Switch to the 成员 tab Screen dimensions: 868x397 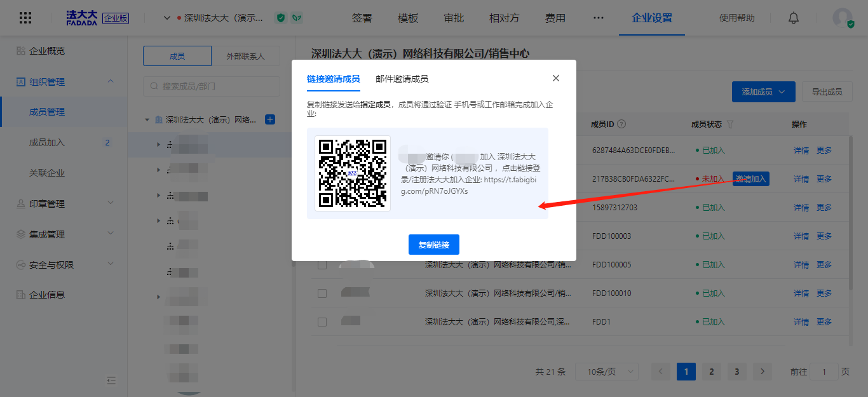point(177,56)
